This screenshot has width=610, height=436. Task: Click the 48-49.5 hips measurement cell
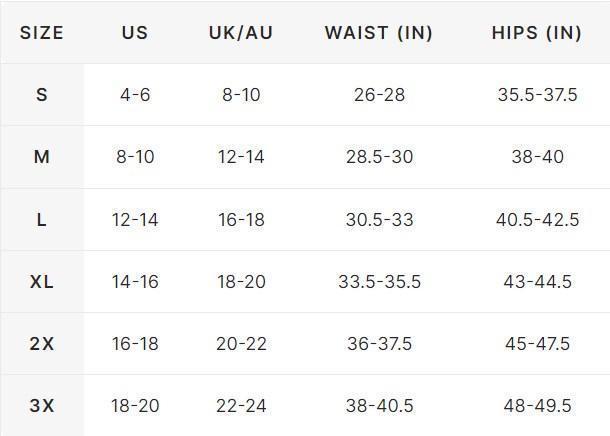(x=537, y=406)
